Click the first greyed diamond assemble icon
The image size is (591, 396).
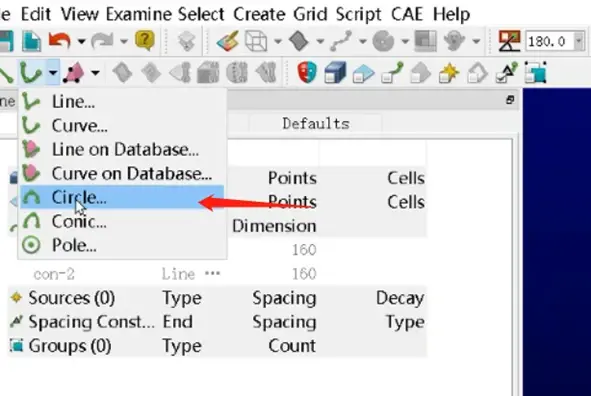click(123, 72)
